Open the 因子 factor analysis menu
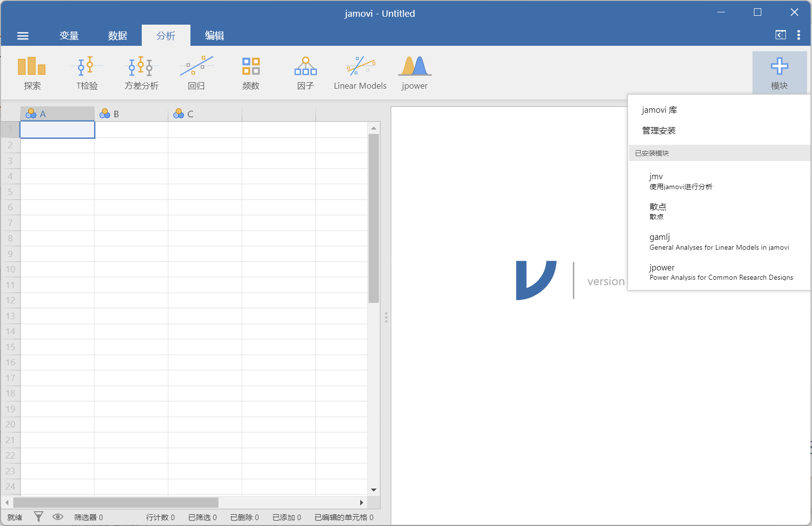The width and height of the screenshot is (812, 526). click(305, 73)
